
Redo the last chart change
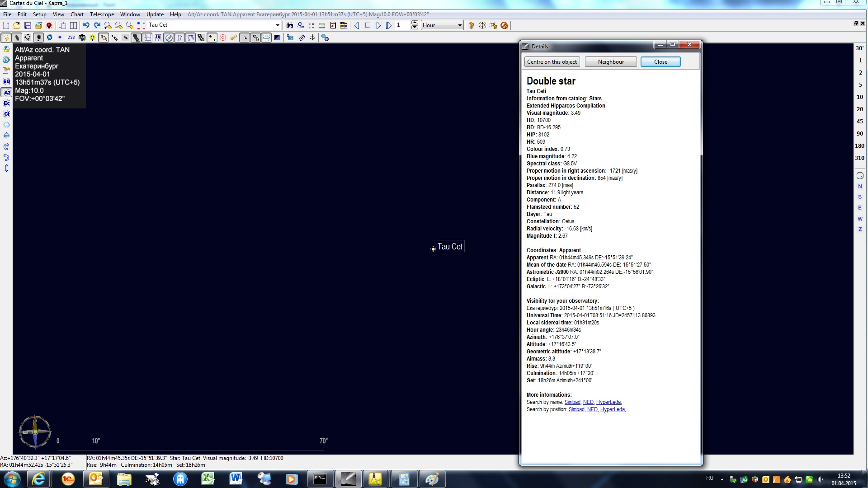click(97, 25)
